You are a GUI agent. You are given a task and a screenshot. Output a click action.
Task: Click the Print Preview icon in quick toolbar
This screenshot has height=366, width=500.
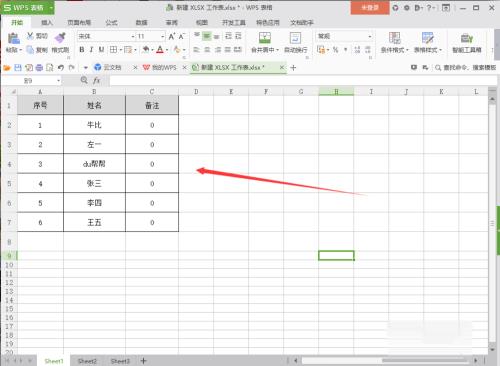point(50,68)
